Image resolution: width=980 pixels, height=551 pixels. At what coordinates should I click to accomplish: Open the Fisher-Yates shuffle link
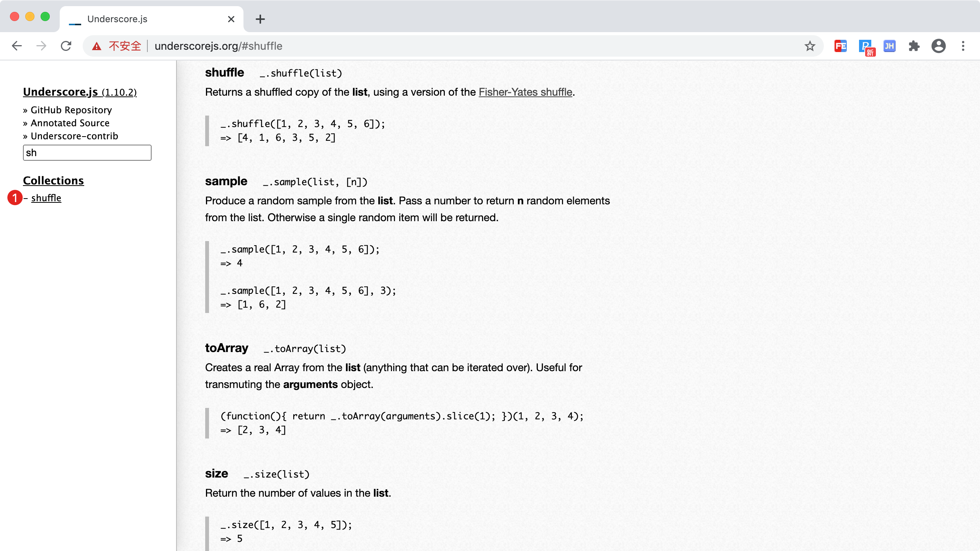525,92
